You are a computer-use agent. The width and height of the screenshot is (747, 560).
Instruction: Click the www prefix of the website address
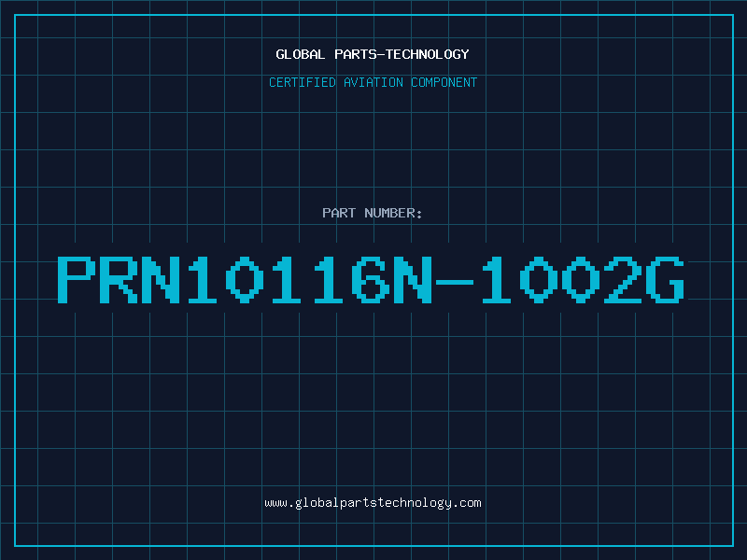click(275, 503)
